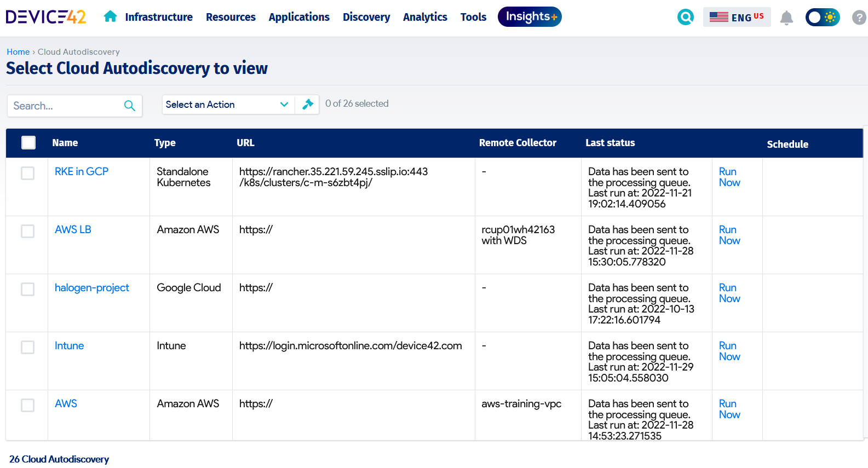Image resolution: width=868 pixels, height=468 pixels.
Task: Click the login.microsoftonline.com URL text
Action: (x=350, y=345)
